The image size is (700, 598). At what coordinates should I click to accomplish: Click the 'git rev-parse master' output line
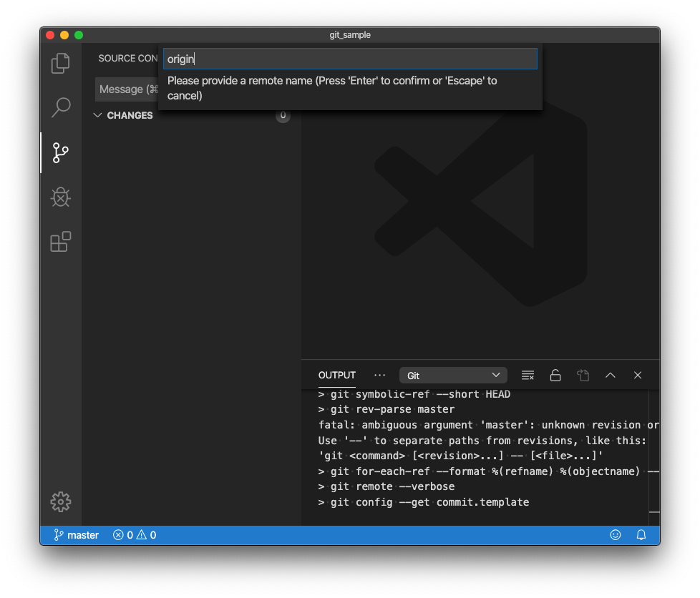click(387, 409)
